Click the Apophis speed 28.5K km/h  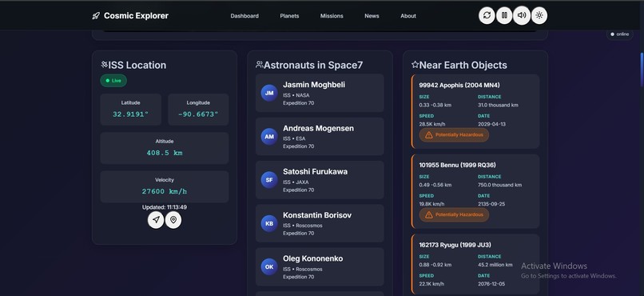(432, 124)
